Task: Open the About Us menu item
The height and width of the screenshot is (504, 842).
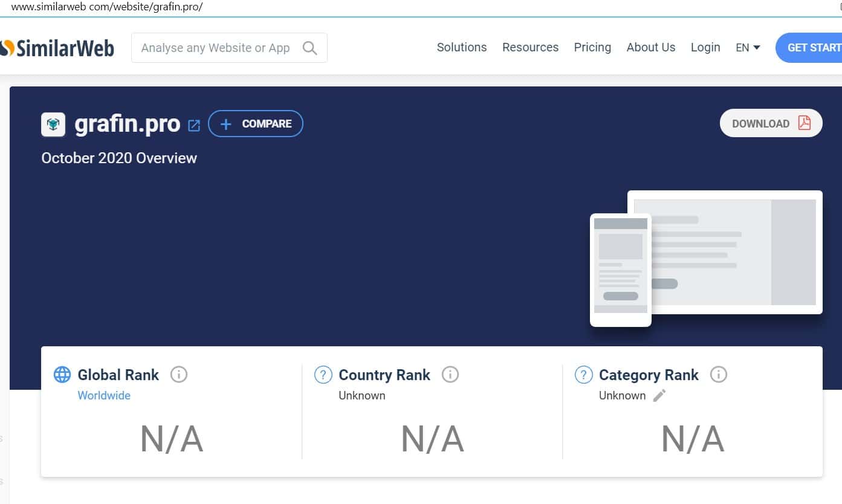Action: click(651, 47)
